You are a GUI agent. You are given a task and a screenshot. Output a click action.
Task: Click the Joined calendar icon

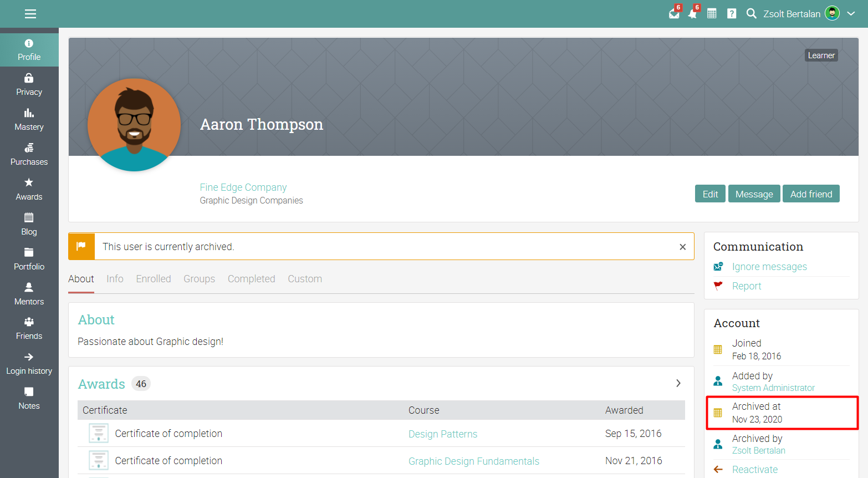(718, 349)
